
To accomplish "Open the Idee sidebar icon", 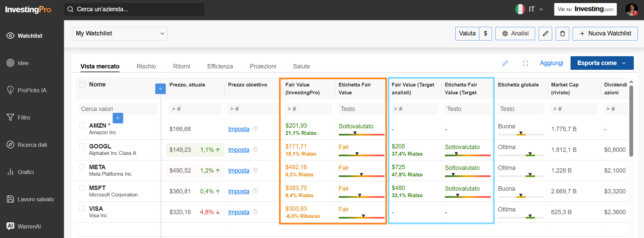I will [10, 63].
